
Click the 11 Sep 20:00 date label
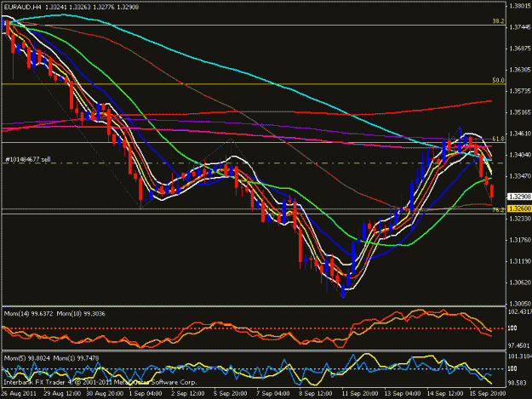coord(360,394)
